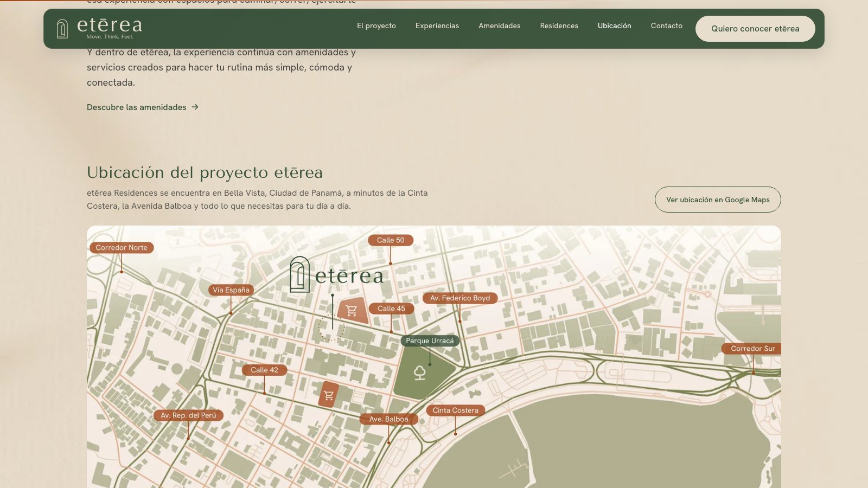
Task: Go to the Experiencias section
Action: (437, 26)
